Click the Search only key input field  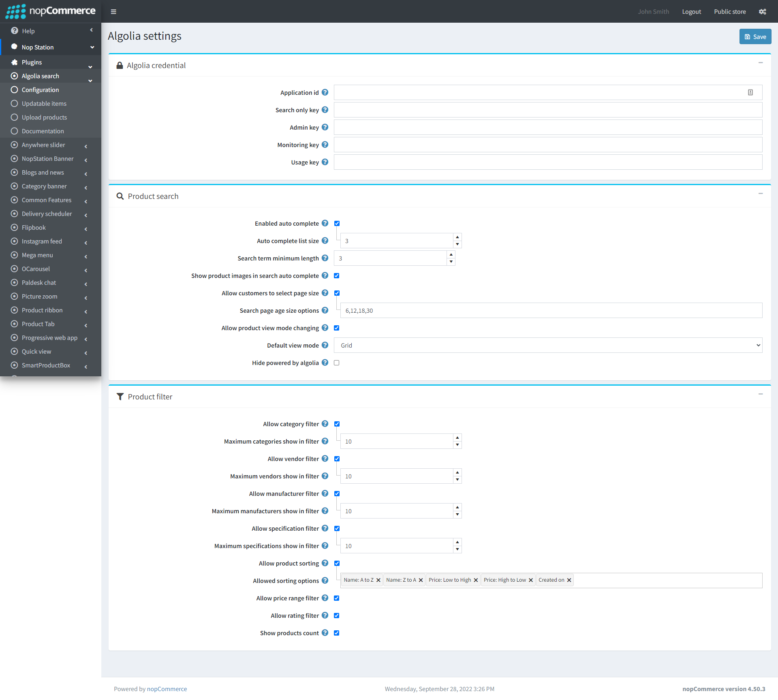point(548,110)
